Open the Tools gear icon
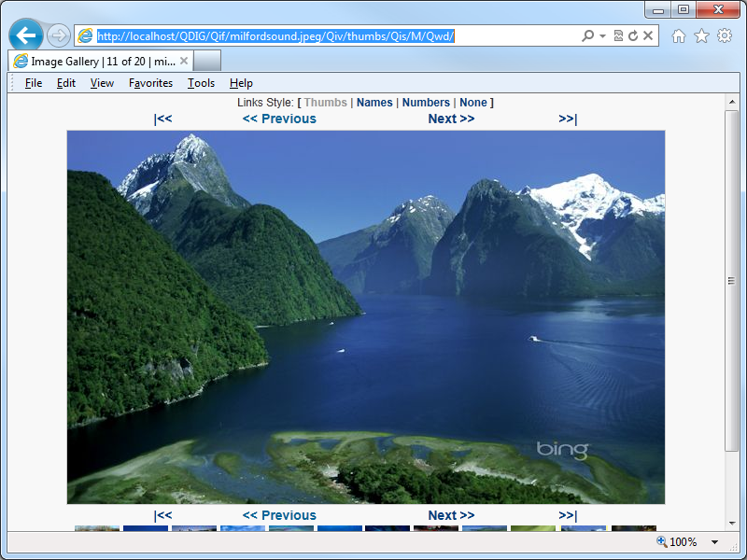 [x=725, y=35]
